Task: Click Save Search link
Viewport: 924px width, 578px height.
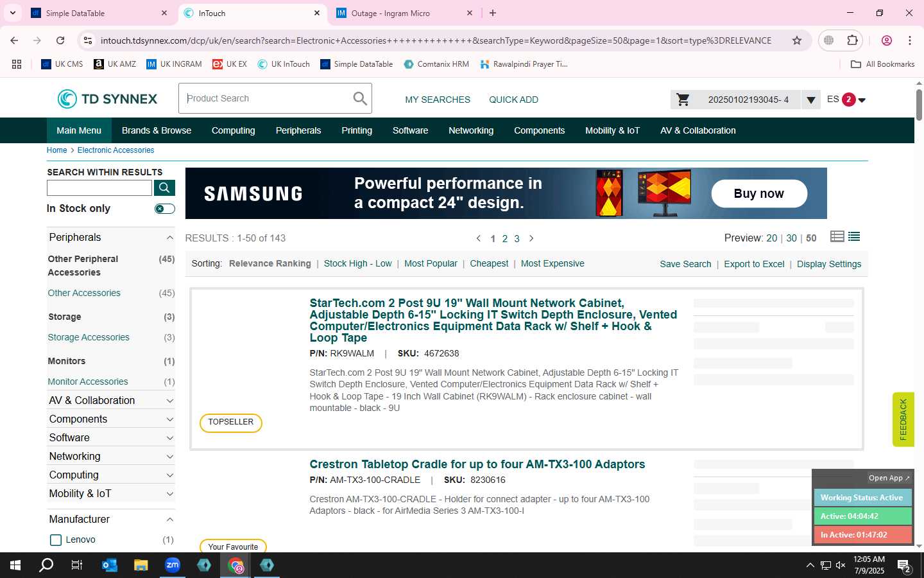Action: pyautogui.click(x=685, y=264)
